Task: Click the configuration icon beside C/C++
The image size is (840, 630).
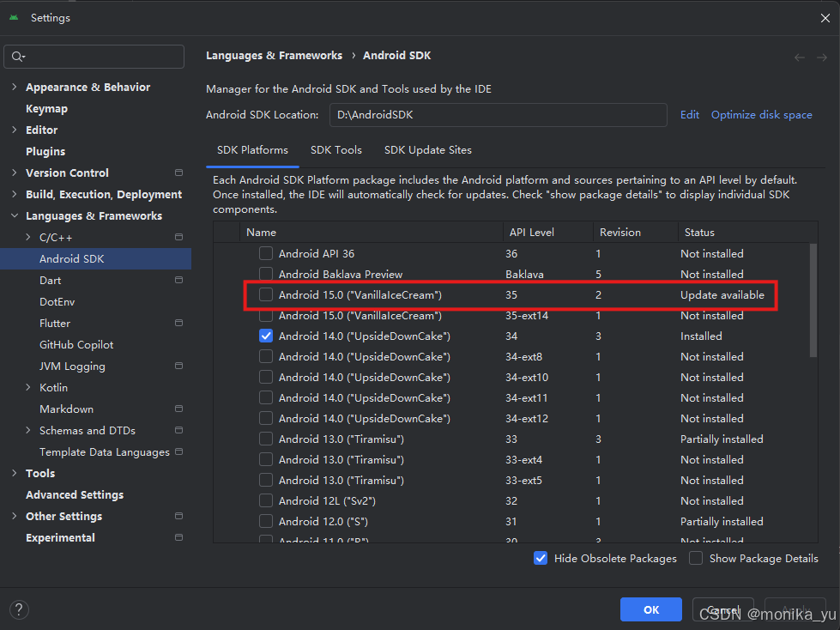Action: (x=178, y=237)
